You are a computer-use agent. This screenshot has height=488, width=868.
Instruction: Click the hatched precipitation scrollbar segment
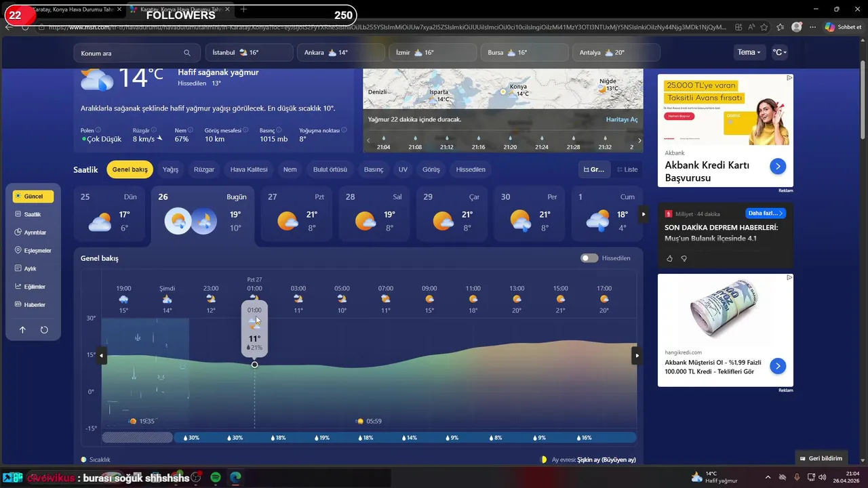tap(138, 438)
